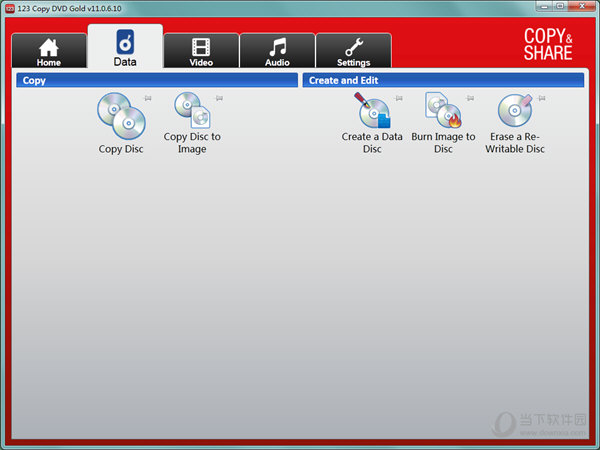Click the Burn Image to Disc label

(x=443, y=143)
